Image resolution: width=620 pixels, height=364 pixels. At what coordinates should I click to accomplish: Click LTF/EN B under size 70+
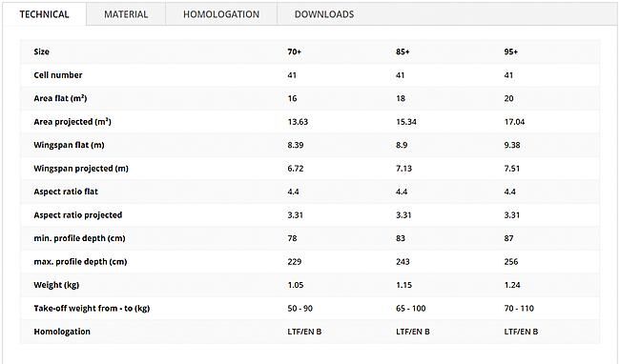pyautogui.click(x=304, y=332)
